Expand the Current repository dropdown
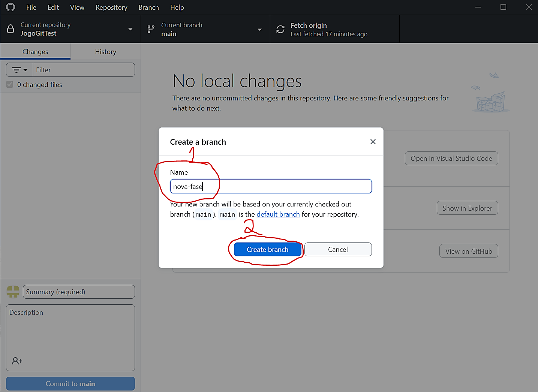 click(x=130, y=29)
